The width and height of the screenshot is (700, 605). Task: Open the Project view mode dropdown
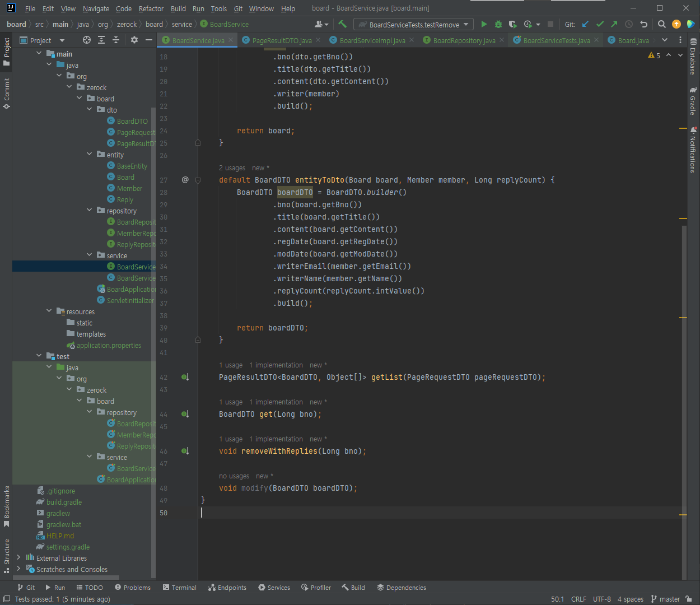coord(43,40)
